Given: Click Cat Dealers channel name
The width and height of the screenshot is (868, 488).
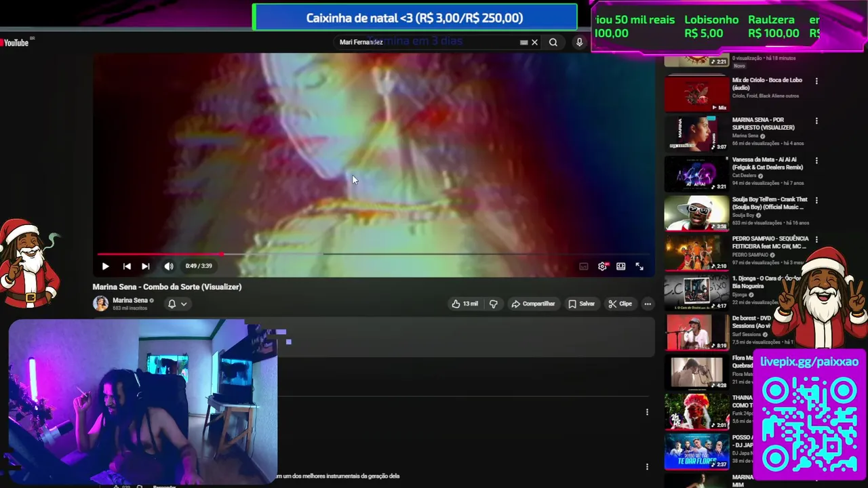Looking at the screenshot, I should pyautogui.click(x=744, y=176).
